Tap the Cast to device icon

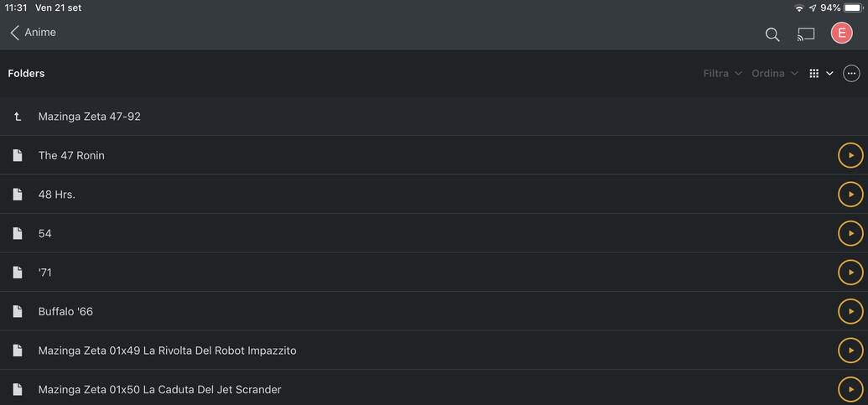(806, 34)
